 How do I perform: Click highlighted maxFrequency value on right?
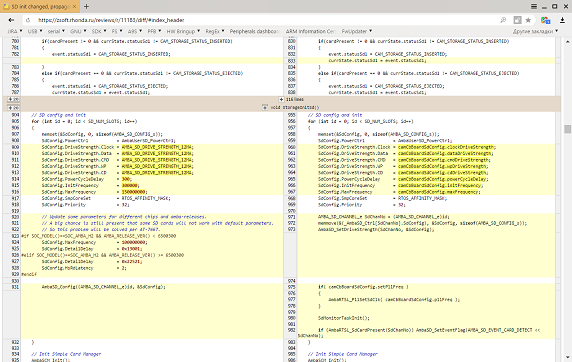(x=438, y=192)
